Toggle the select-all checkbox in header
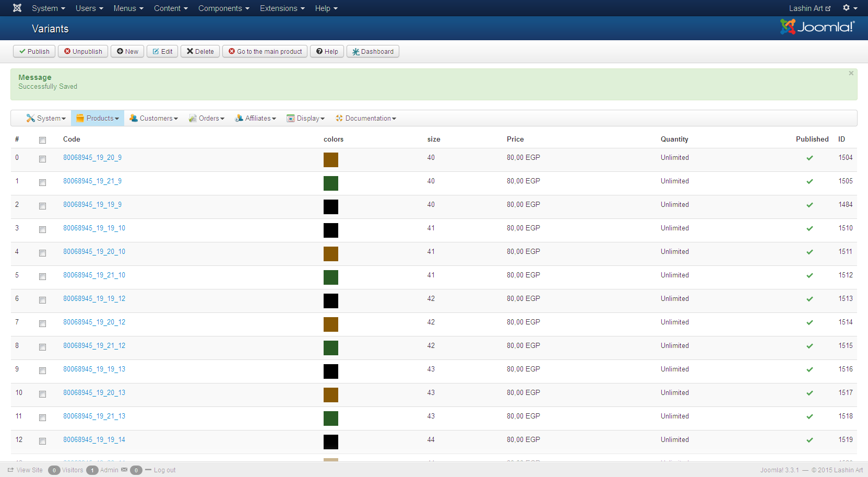The width and height of the screenshot is (868, 477). pyautogui.click(x=42, y=140)
